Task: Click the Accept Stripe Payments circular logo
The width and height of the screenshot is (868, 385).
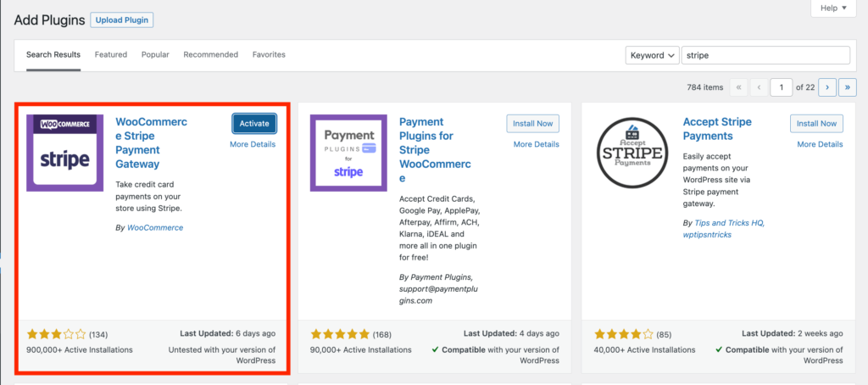Action: click(632, 153)
